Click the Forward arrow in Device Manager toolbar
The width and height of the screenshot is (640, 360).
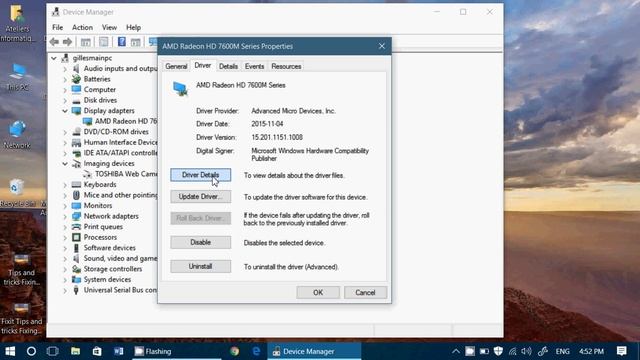click(x=67, y=42)
